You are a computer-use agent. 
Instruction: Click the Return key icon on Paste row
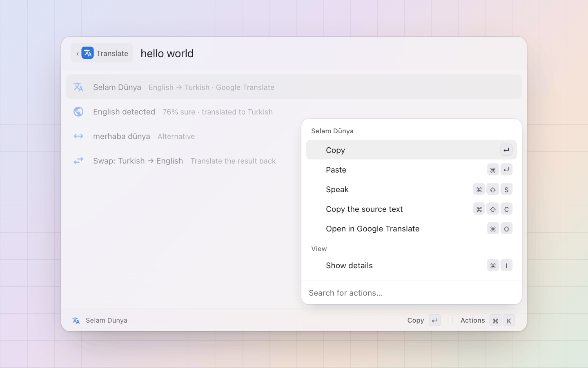click(506, 170)
